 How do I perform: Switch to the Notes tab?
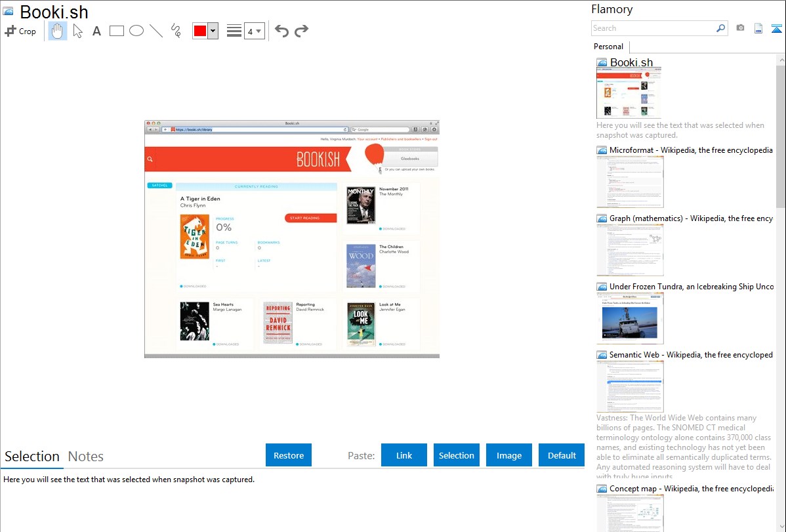(x=86, y=457)
